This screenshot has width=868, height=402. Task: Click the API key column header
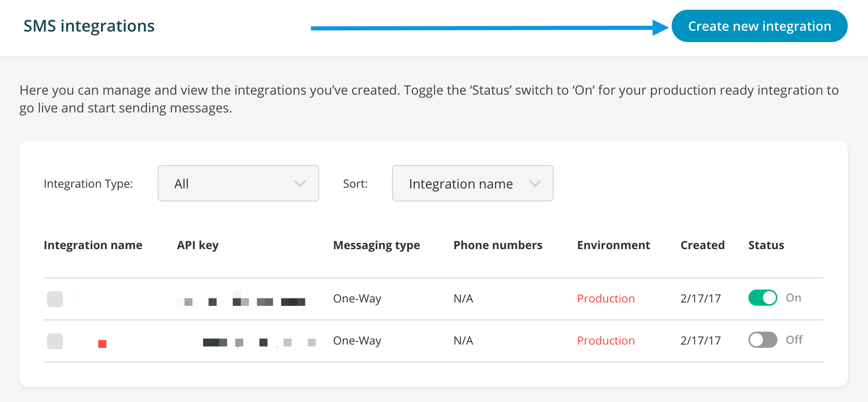click(198, 245)
